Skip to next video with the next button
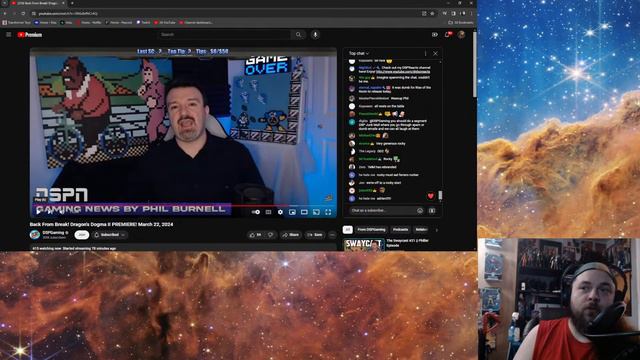The image size is (640, 360). coord(50,212)
